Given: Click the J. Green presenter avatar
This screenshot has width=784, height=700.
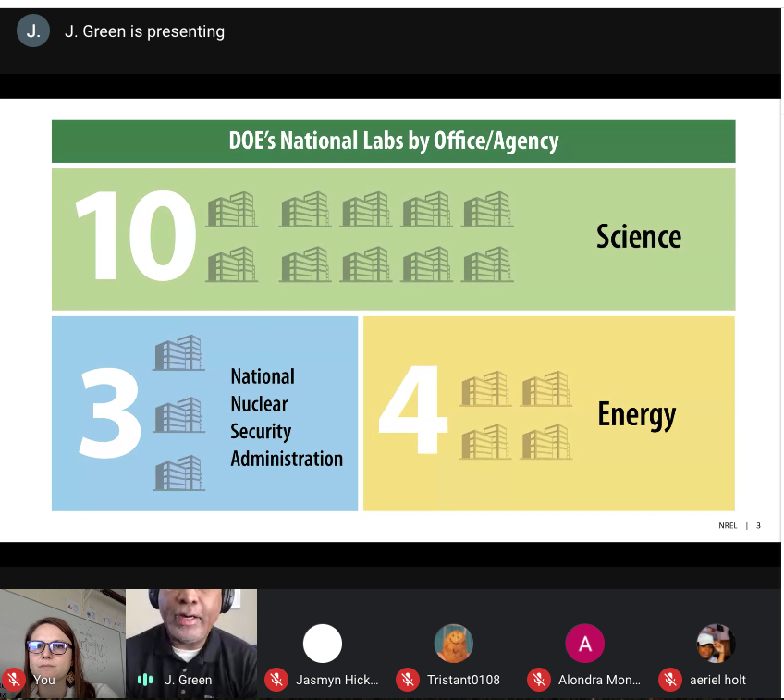Looking at the screenshot, I should pos(33,31).
